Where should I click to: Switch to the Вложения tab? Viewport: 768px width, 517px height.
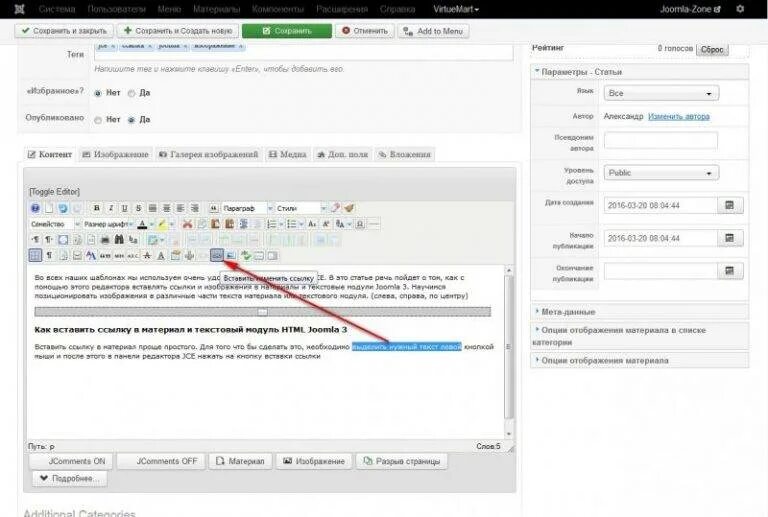405,155
